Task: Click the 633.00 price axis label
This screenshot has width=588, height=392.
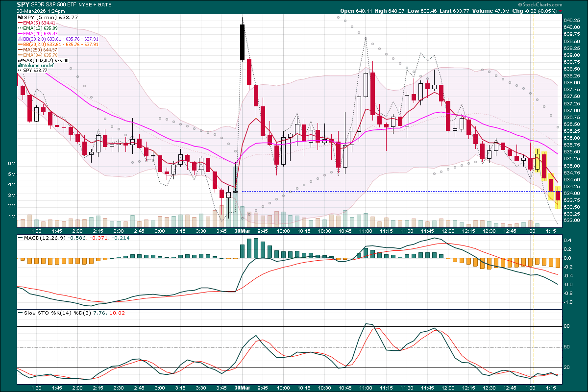Action: 572,221
